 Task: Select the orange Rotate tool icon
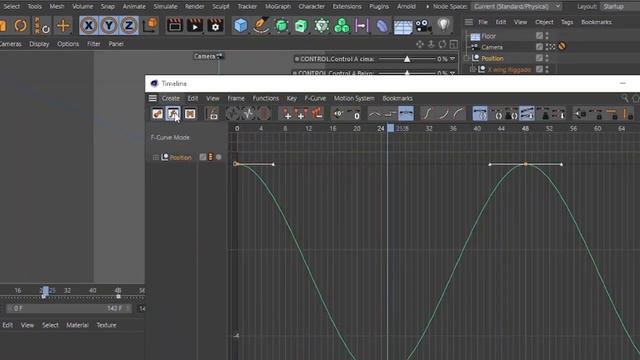pyautogui.click(x=20, y=26)
